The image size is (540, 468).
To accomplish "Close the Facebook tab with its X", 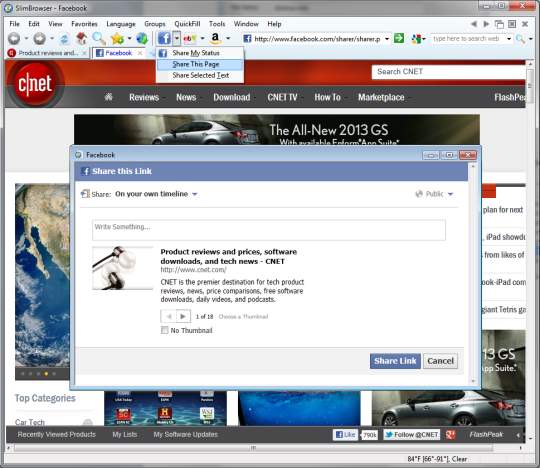I will pyautogui.click(x=140, y=53).
